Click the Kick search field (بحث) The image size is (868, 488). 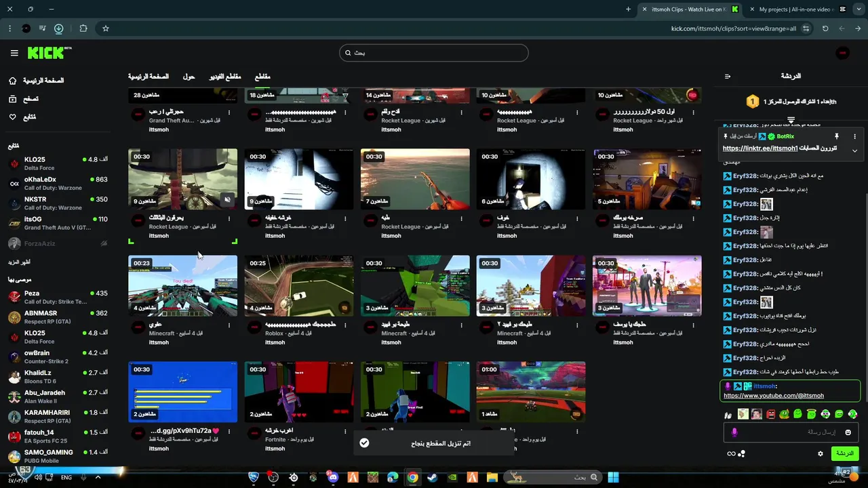434,53
